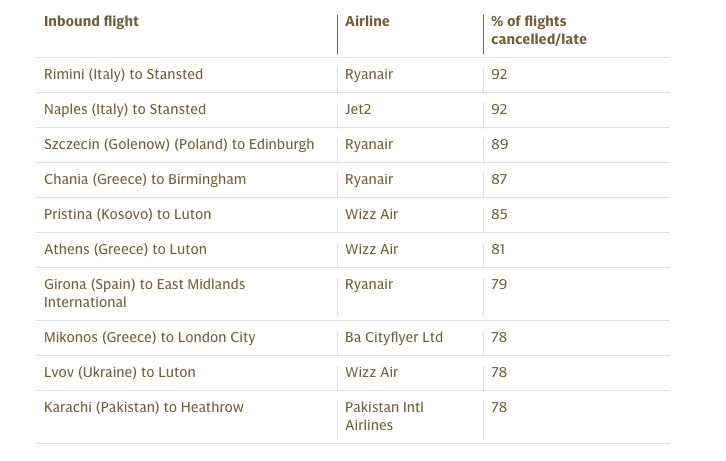The image size is (726, 461).
Task: Click Karachi (Pakistan) to Heathrow entry
Action: [144, 407]
